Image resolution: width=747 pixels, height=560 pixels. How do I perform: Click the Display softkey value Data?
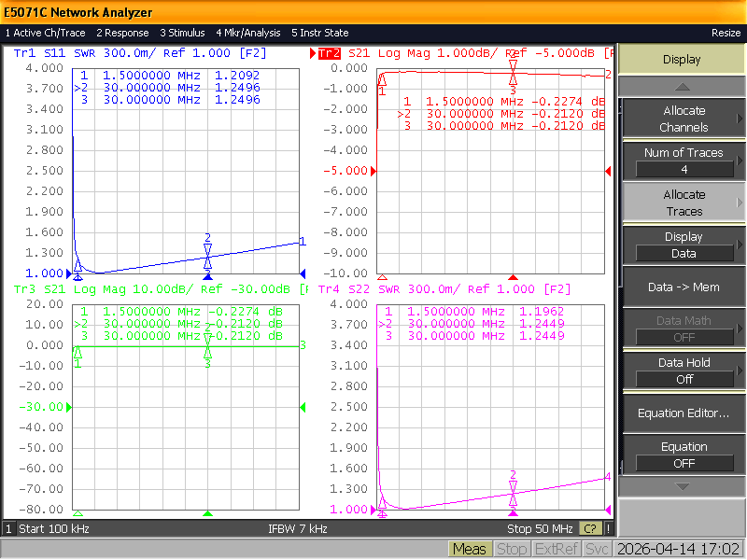point(684,253)
